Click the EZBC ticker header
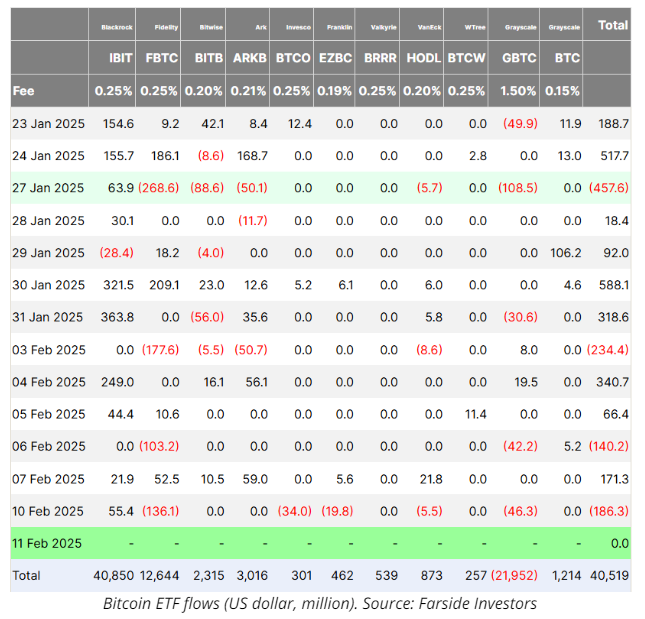This screenshot has height=619, width=645. (x=336, y=58)
